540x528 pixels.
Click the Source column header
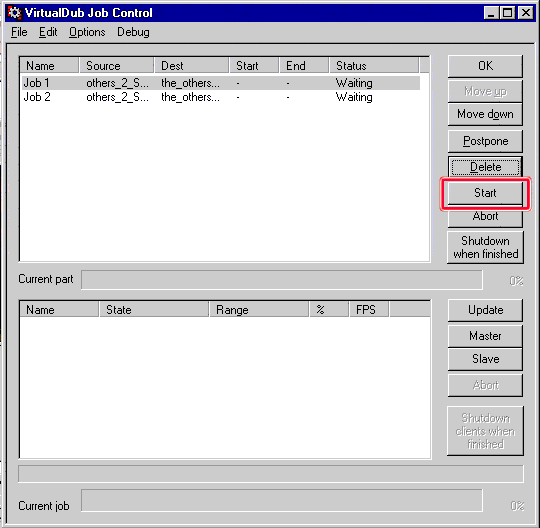(x=116, y=66)
